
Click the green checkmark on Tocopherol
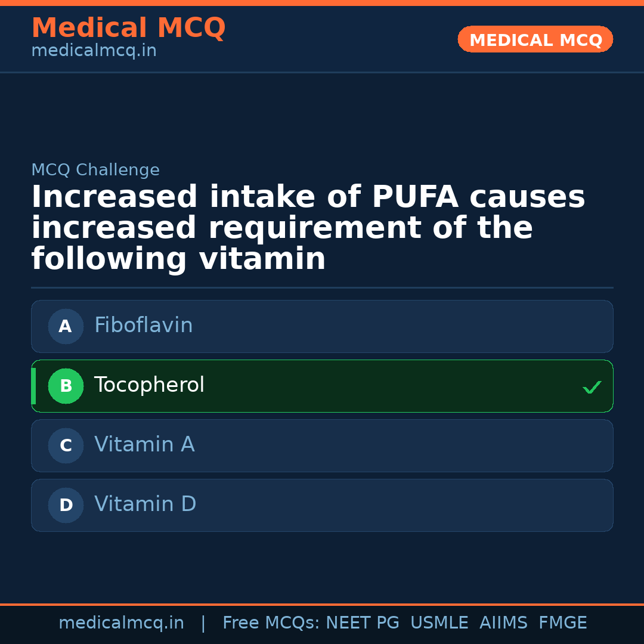point(592,387)
